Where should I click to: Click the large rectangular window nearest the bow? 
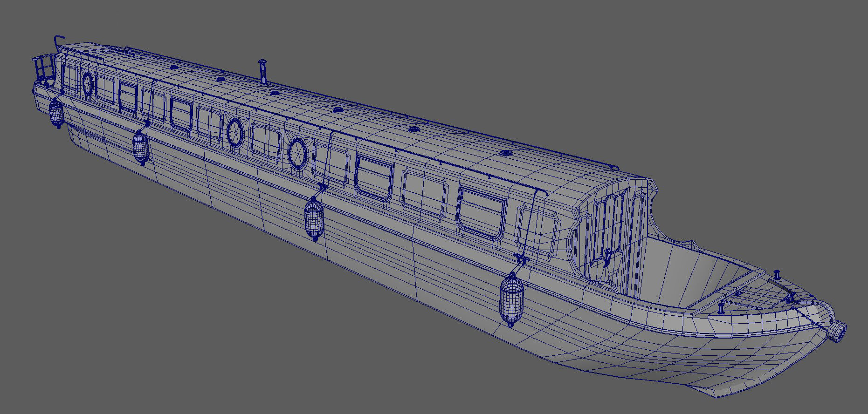tap(482, 212)
